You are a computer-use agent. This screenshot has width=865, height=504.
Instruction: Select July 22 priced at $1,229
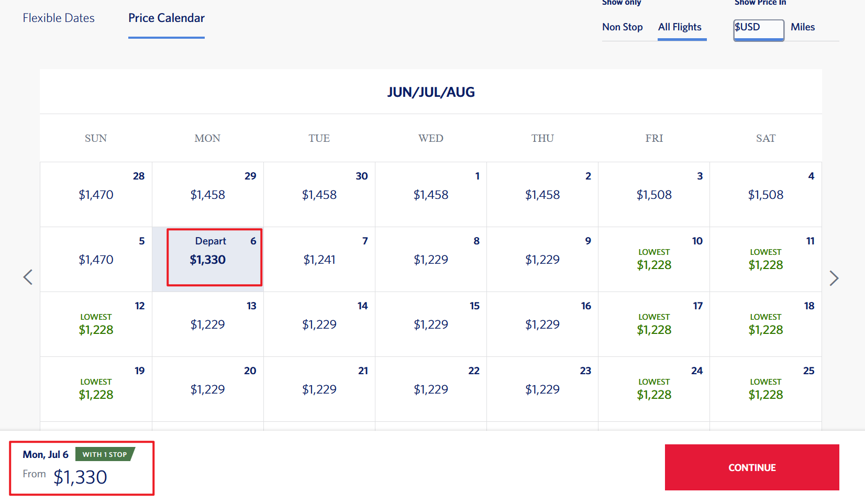[x=431, y=389]
